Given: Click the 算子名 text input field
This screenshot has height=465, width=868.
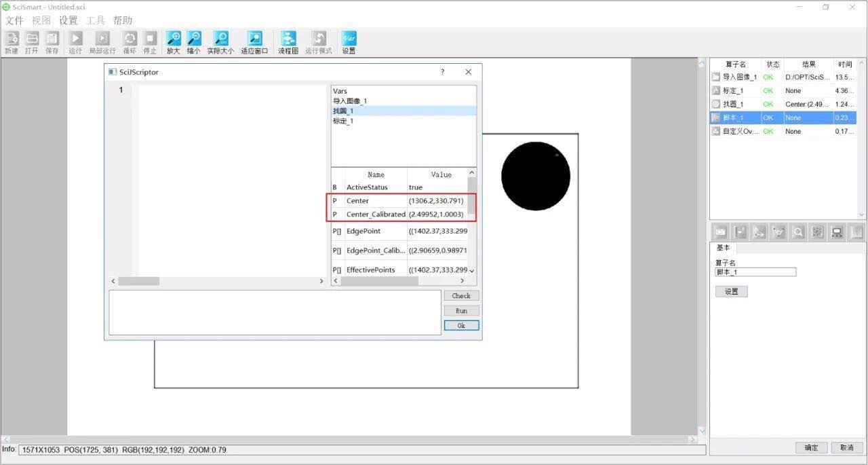Looking at the screenshot, I should (755, 272).
